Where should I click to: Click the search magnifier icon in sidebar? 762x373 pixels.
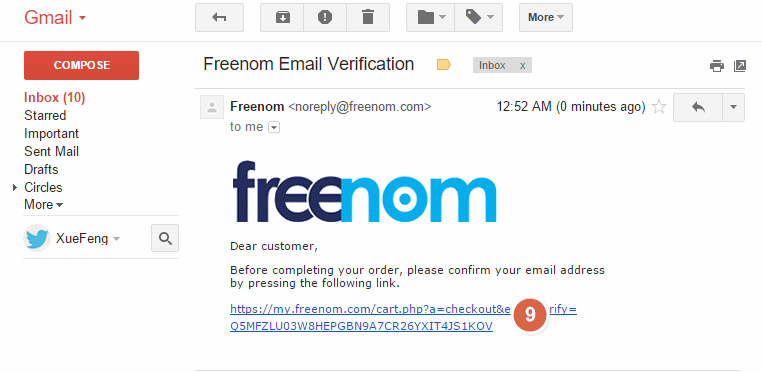165,238
